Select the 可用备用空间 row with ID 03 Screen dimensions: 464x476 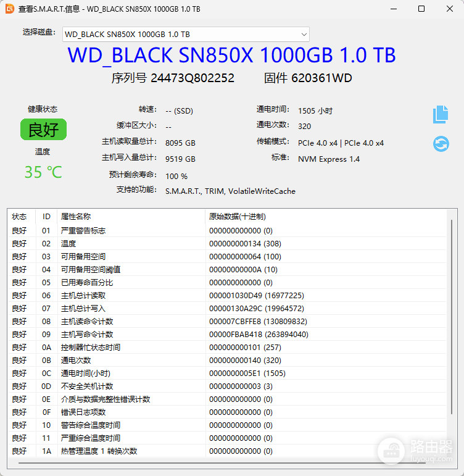(226, 257)
